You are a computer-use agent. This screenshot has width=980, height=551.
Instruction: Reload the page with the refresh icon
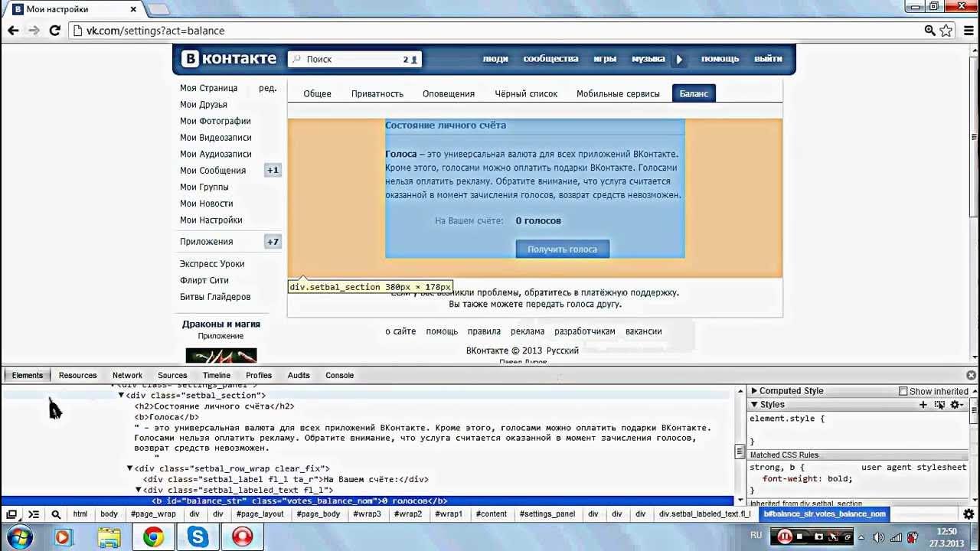click(x=54, y=31)
